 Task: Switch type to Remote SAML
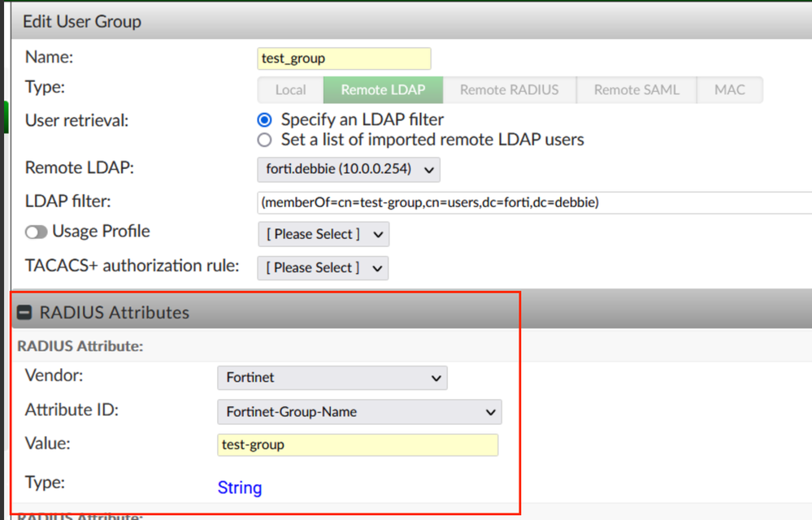pyautogui.click(x=636, y=90)
